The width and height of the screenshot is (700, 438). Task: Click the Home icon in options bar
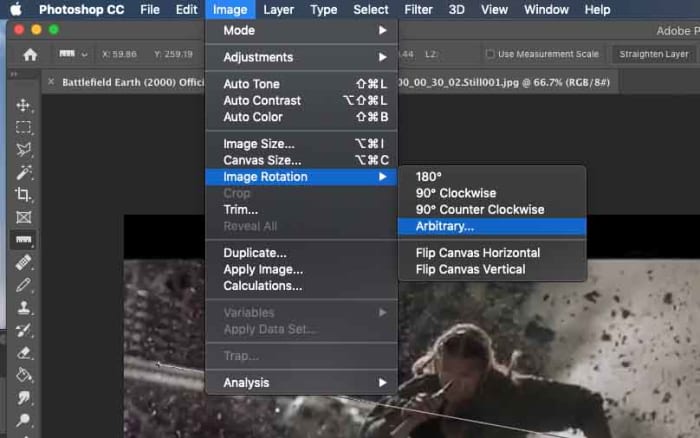pyautogui.click(x=30, y=54)
